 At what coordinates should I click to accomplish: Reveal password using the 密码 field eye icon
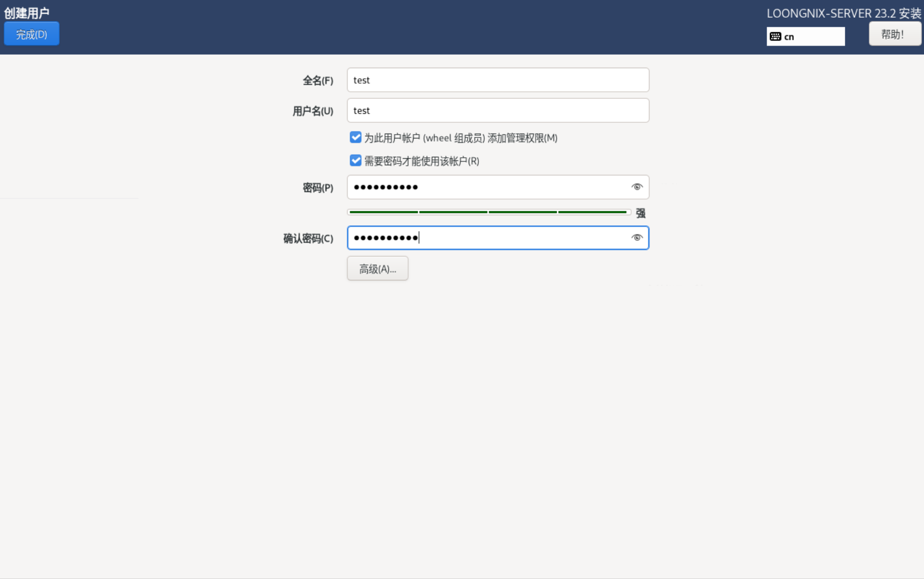[637, 187]
